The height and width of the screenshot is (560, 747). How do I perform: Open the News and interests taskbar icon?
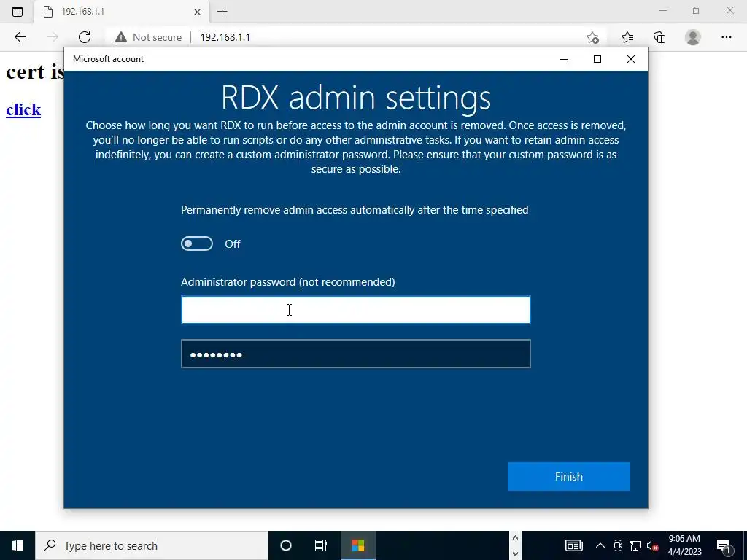573,545
